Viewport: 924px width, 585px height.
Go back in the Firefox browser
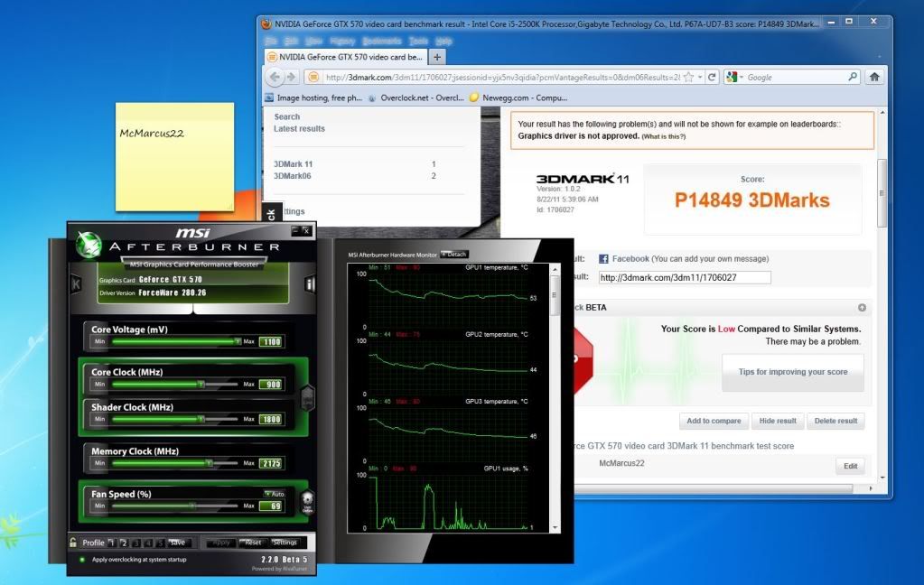[x=275, y=77]
